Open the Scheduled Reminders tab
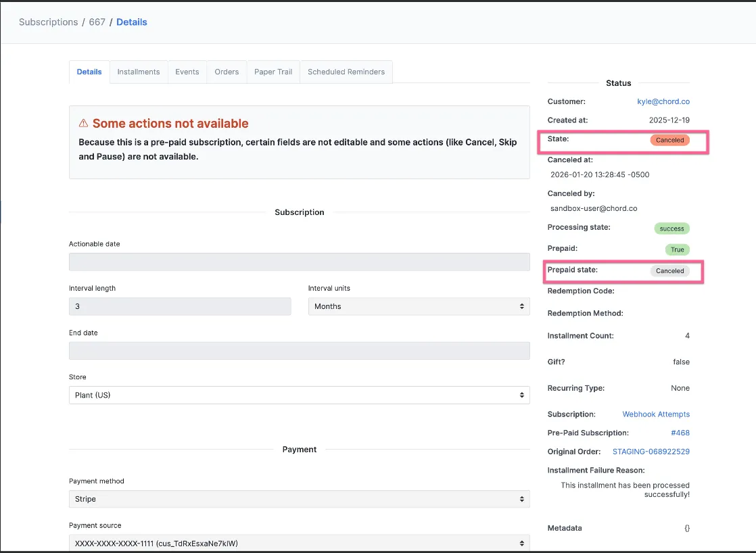The image size is (756, 553). [x=346, y=72]
